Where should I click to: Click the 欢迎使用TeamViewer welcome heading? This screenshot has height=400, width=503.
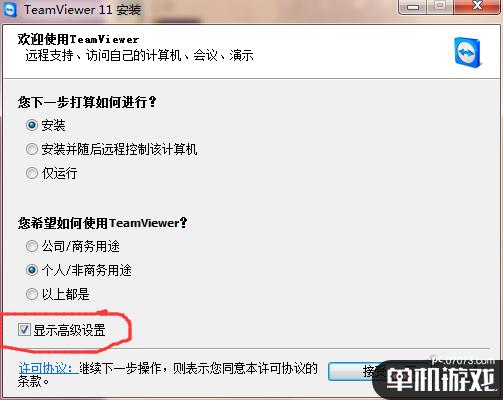coord(78,40)
